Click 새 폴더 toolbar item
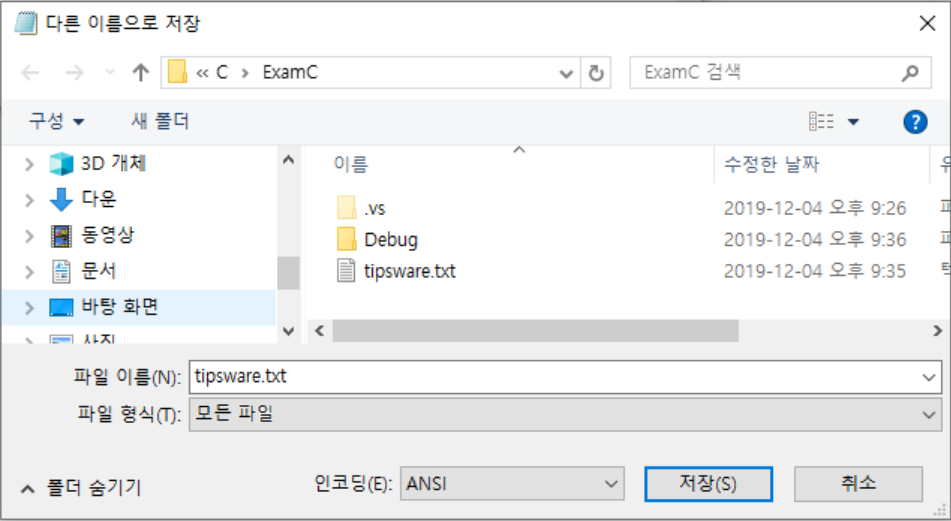 pyautogui.click(x=160, y=121)
